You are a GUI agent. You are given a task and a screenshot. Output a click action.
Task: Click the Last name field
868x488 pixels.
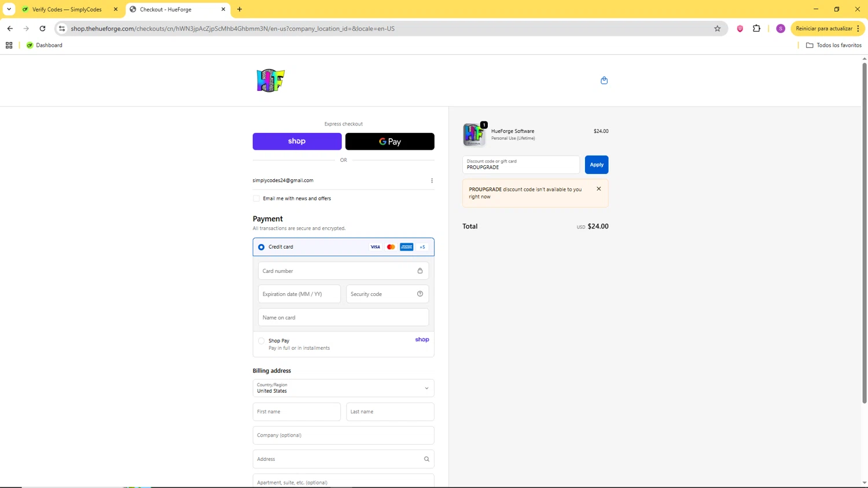point(390,412)
